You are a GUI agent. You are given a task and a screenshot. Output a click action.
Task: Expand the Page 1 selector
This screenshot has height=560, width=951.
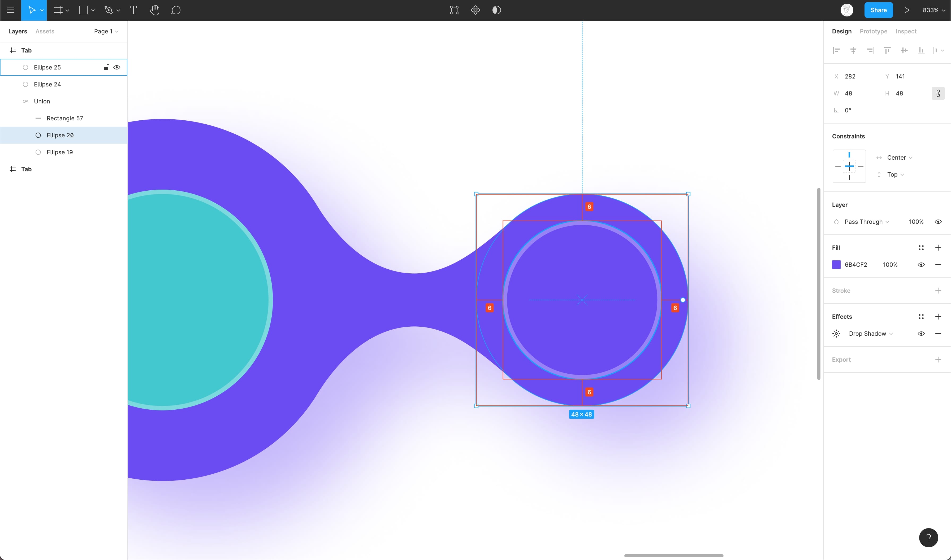pos(106,31)
